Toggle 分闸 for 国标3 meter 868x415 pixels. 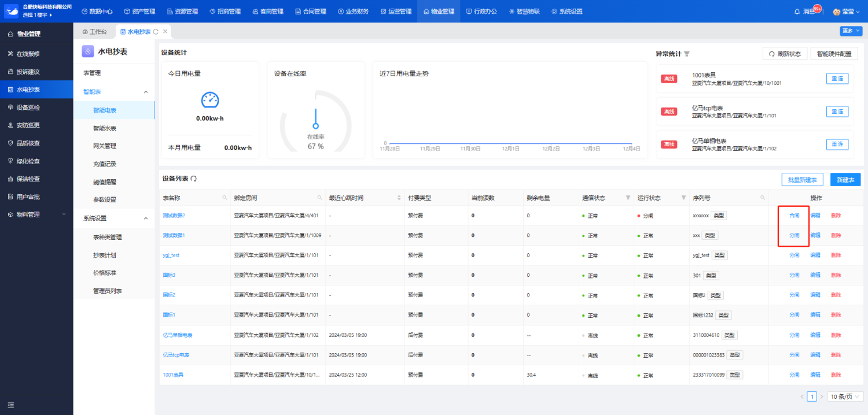794,275
